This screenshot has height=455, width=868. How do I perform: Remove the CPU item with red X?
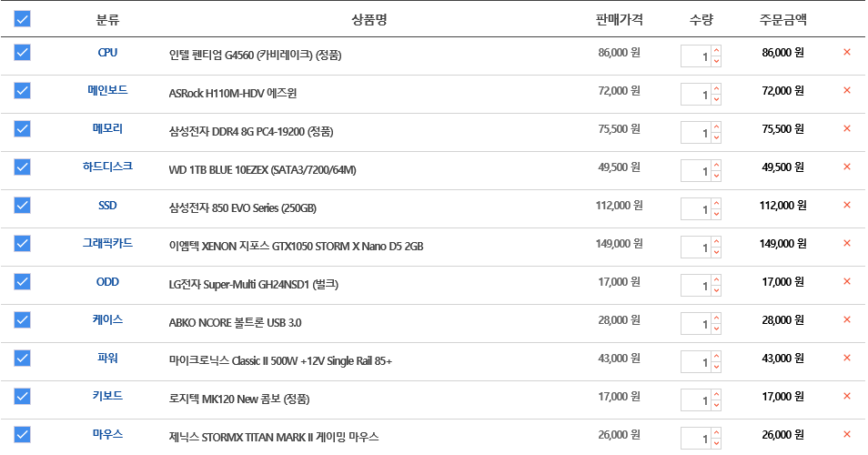point(846,52)
